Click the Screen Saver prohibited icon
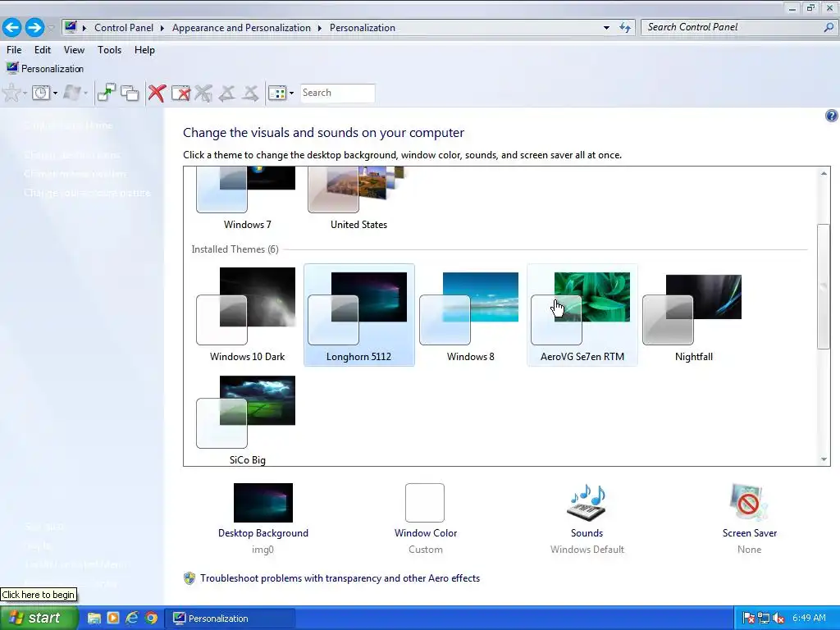840x630 pixels. 749,503
